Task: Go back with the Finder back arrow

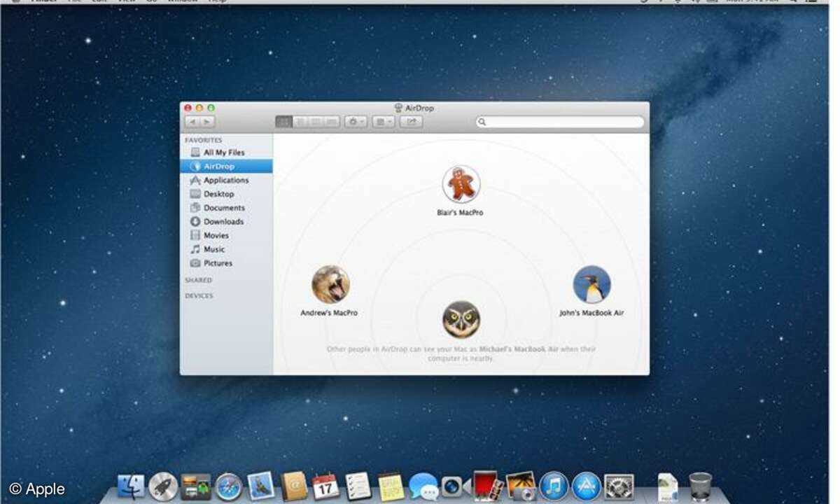Action: tap(191, 122)
